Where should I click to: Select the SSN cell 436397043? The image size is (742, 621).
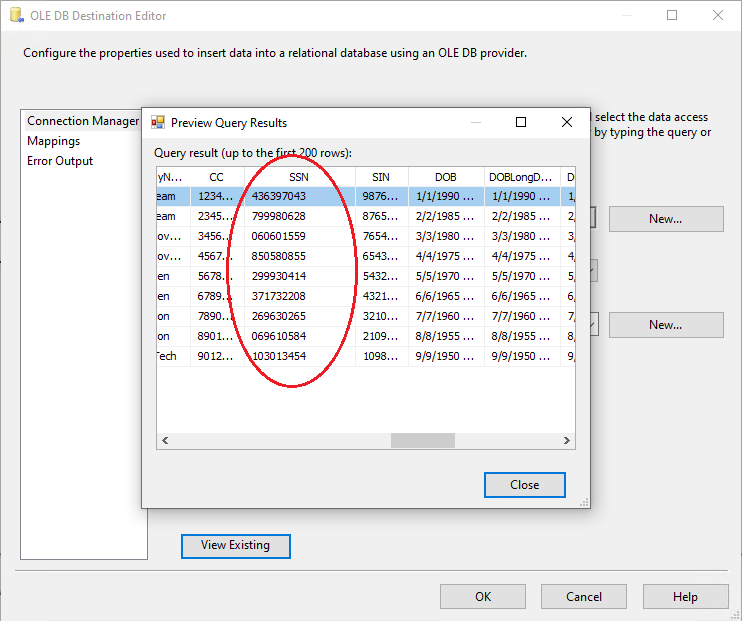(x=280, y=197)
